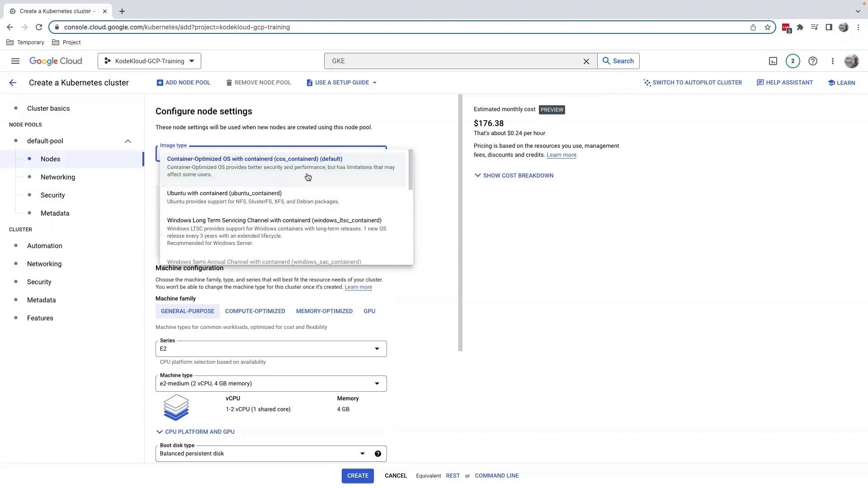Screen dimensions: 868x488
Task: Expand Show Cost Breakdown
Action: (x=514, y=175)
